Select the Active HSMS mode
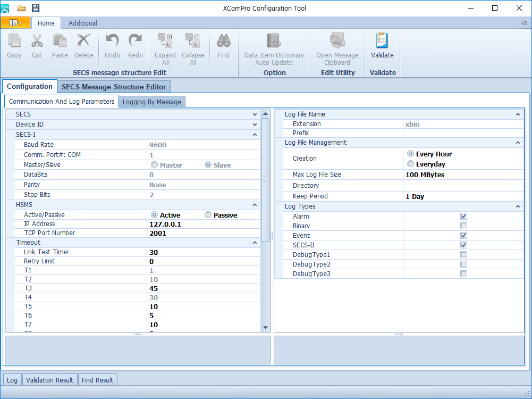This screenshot has height=399, width=532. pyautogui.click(x=154, y=214)
